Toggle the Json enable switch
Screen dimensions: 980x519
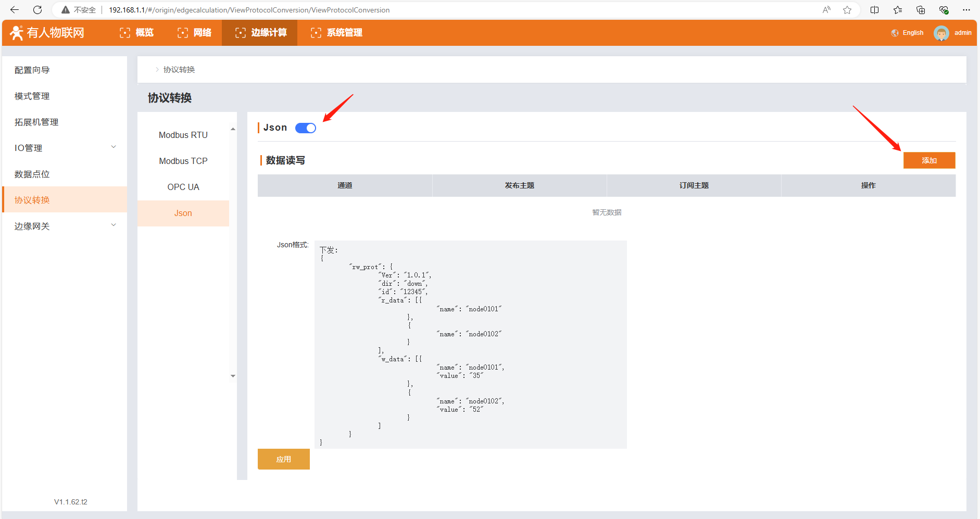305,128
